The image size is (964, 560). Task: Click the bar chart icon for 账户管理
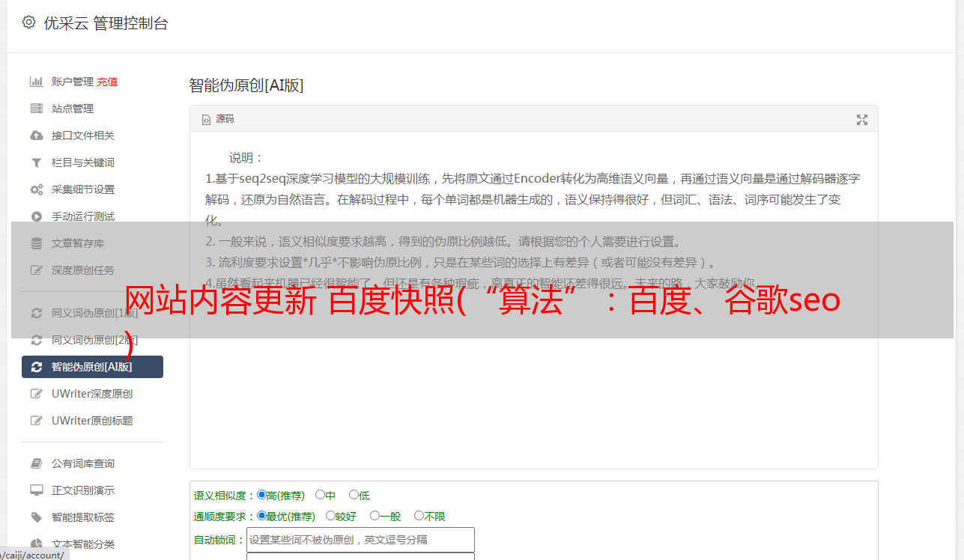[x=36, y=82]
